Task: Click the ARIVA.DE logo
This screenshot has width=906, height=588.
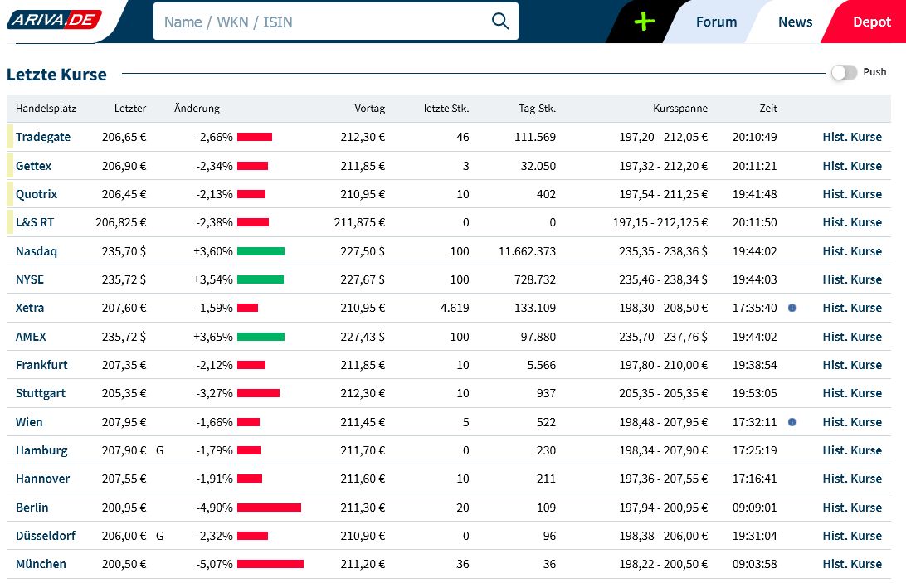Action: click(x=53, y=20)
